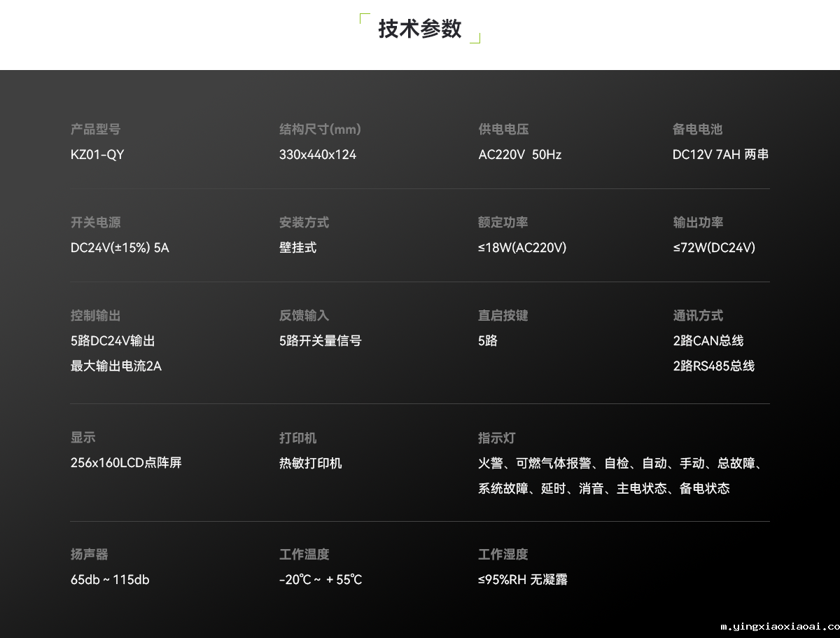Click the 产品型号 label

pyautogui.click(x=94, y=130)
